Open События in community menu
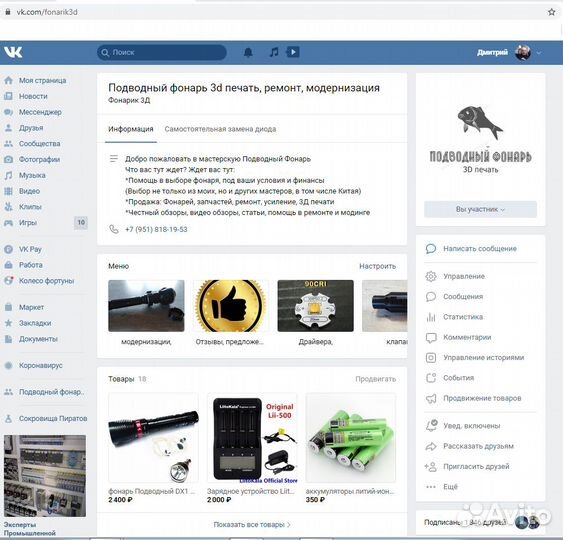Image resolution: width=563 pixels, height=540 pixels. click(x=450, y=378)
